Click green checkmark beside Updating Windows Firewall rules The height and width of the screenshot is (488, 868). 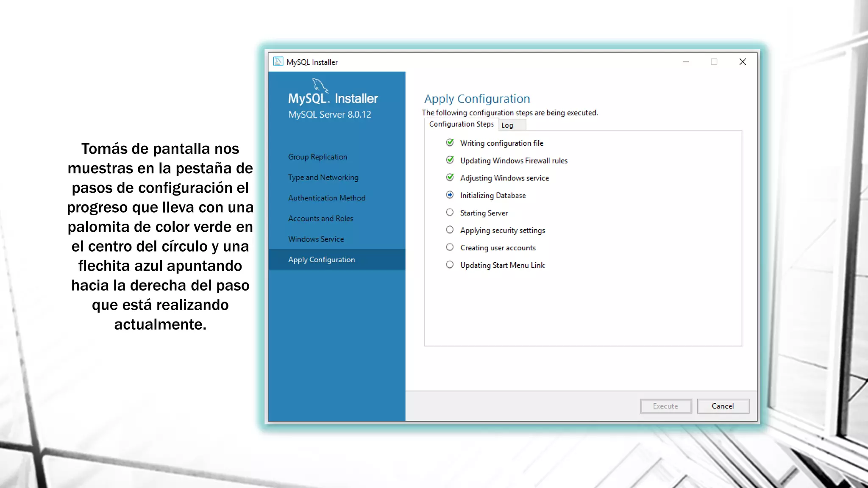pyautogui.click(x=450, y=160)
